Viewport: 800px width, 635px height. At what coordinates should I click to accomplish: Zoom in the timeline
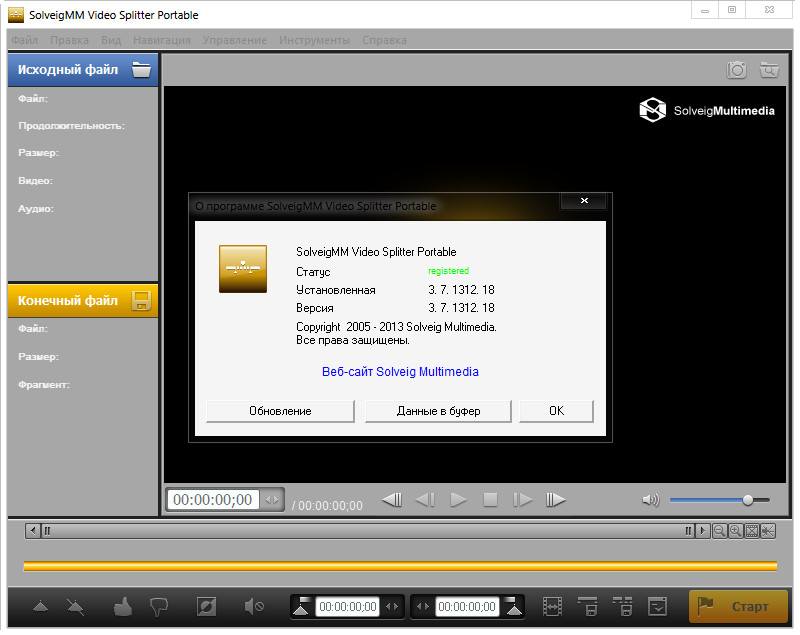(x=735, y=531)
